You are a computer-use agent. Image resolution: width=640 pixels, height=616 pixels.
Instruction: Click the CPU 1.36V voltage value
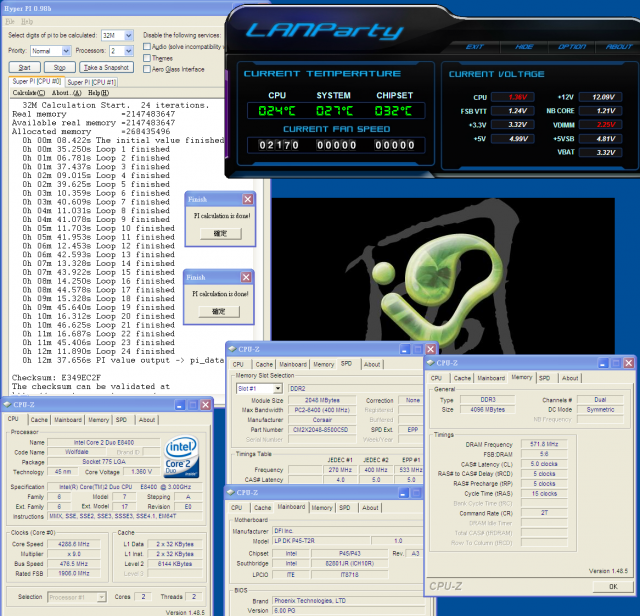tap(513, 97)
